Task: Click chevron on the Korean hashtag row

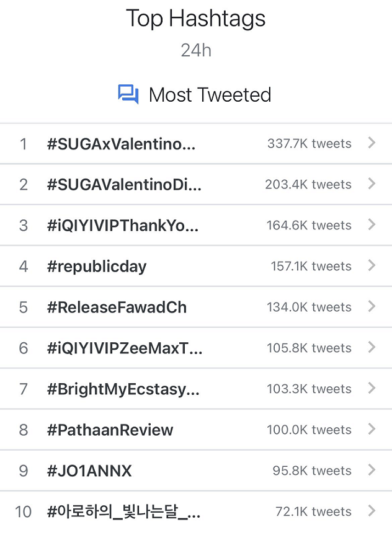Action: [x=372, y=511]
